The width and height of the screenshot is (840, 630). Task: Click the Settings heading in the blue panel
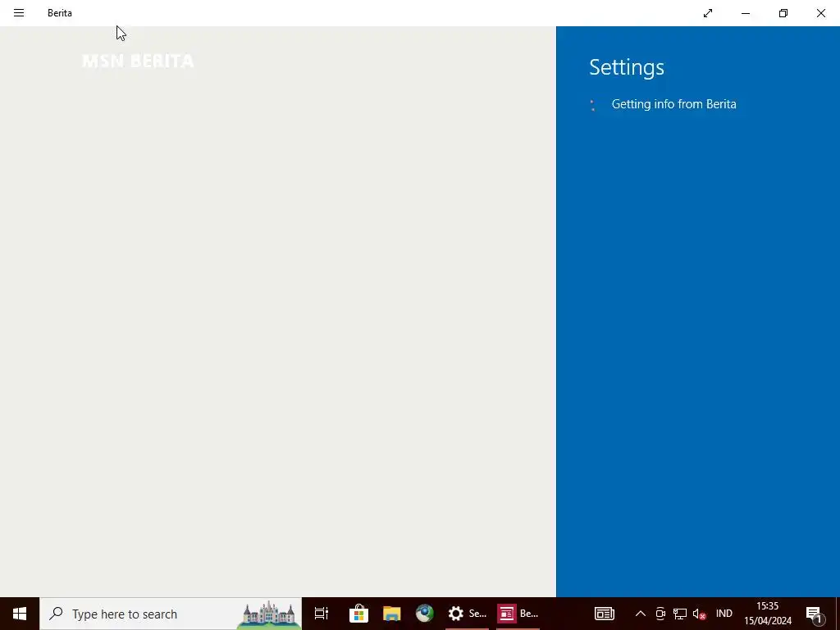(626, 67)
